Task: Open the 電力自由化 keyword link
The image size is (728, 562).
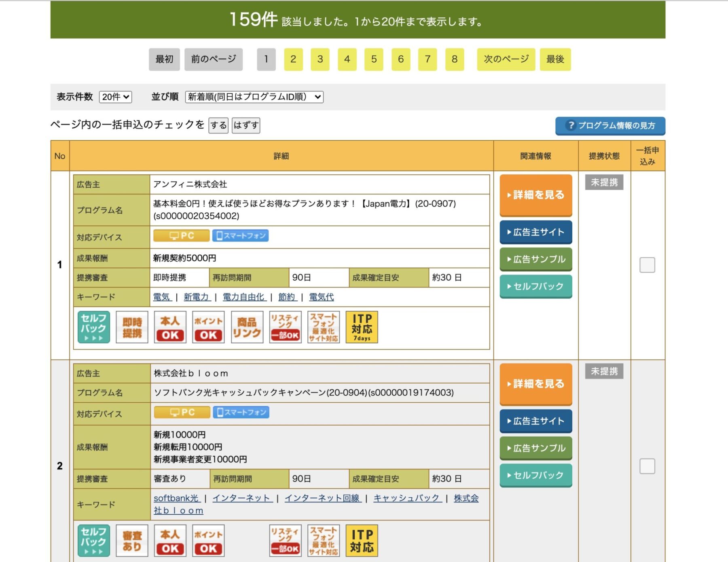Action: point(244,297)
